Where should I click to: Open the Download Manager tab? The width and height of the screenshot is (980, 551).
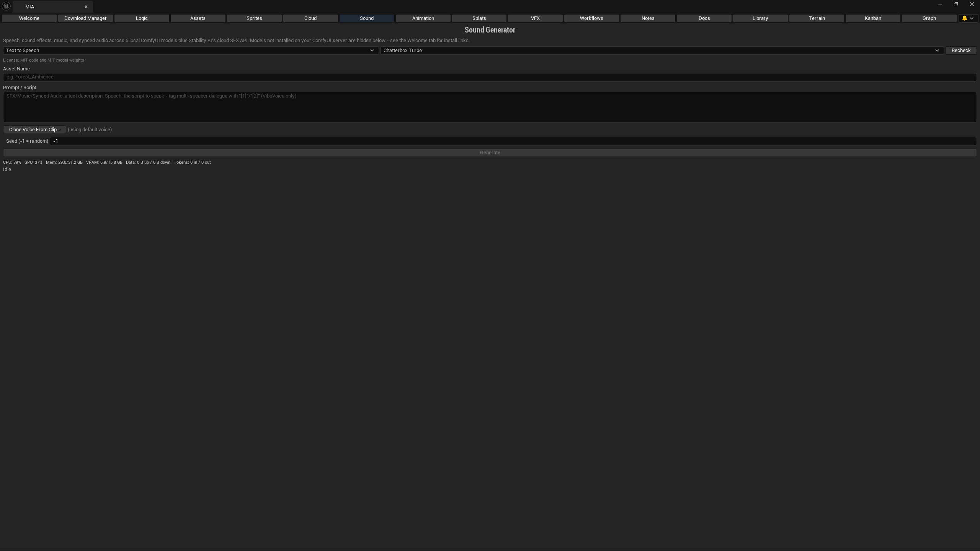click(85, 18)
